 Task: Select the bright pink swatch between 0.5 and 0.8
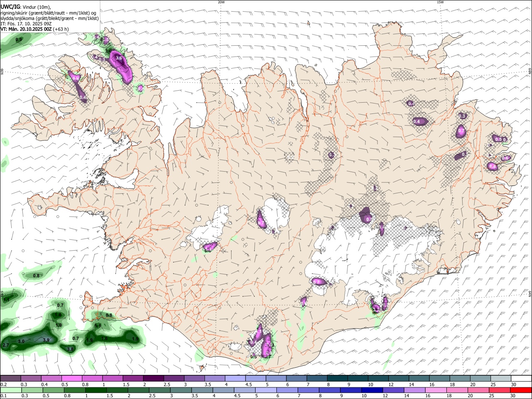pyautogui.click(x=71, y=379)
